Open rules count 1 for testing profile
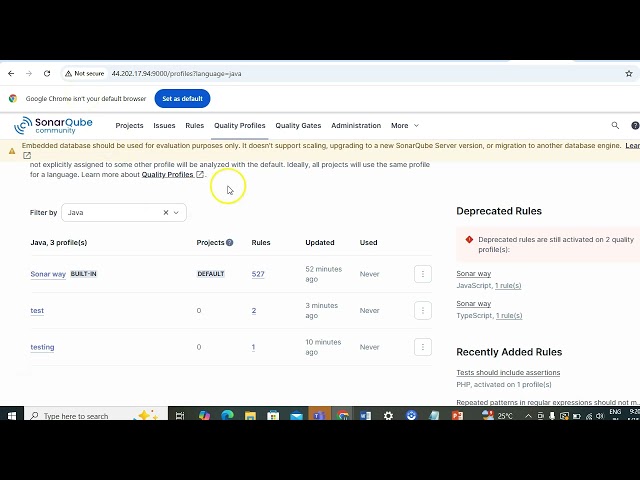The height and width of the screenshot is (480, 640). [x=253, y=347]
